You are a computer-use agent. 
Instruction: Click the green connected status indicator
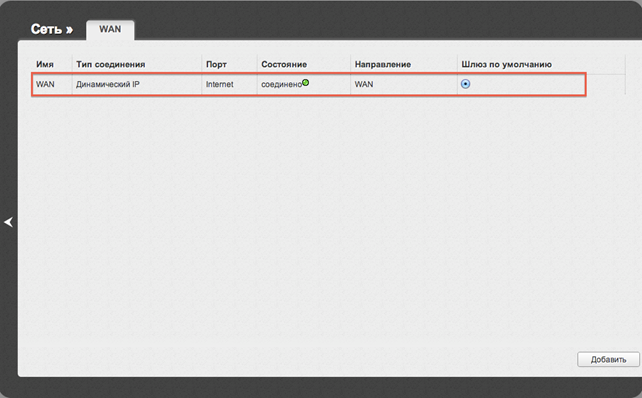305,83
